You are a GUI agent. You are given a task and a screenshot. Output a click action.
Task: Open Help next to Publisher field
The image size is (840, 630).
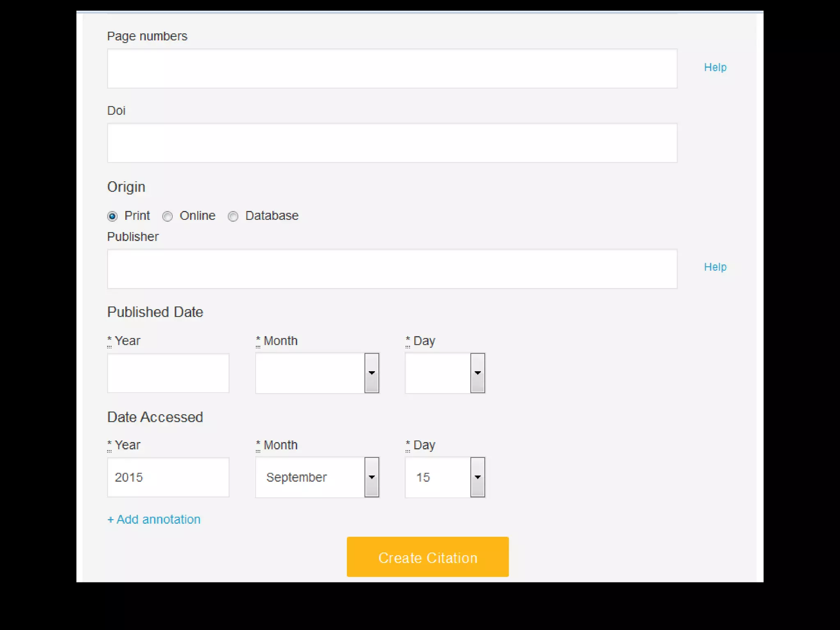(x=715, y=267)
